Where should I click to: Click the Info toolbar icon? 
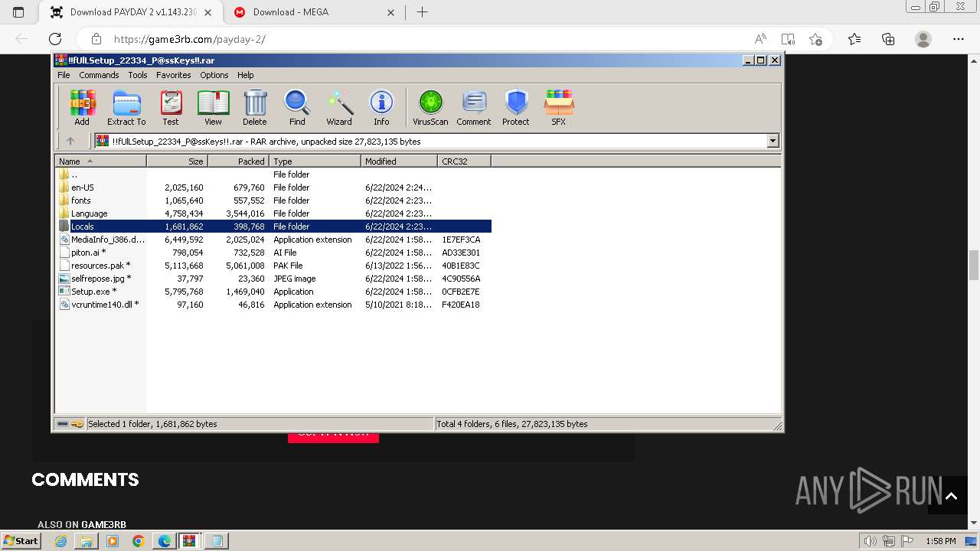point(381,108)
